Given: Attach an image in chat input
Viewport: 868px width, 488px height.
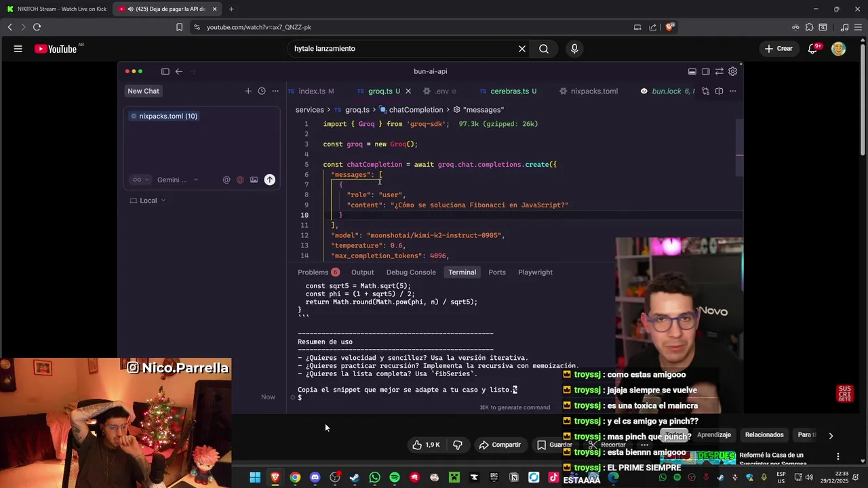Looking at the screenshot, I should [254, 180].
